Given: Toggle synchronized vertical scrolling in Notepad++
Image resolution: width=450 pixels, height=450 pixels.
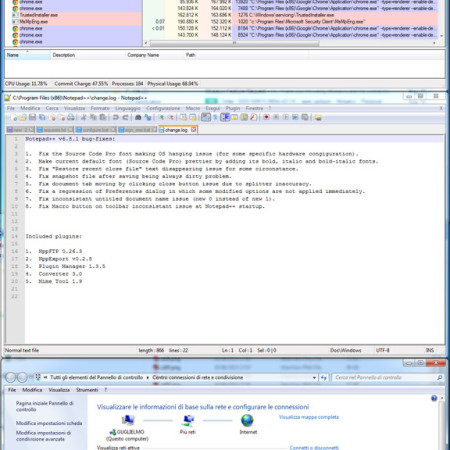Looking at the screenshot, I should click(183, 117).
